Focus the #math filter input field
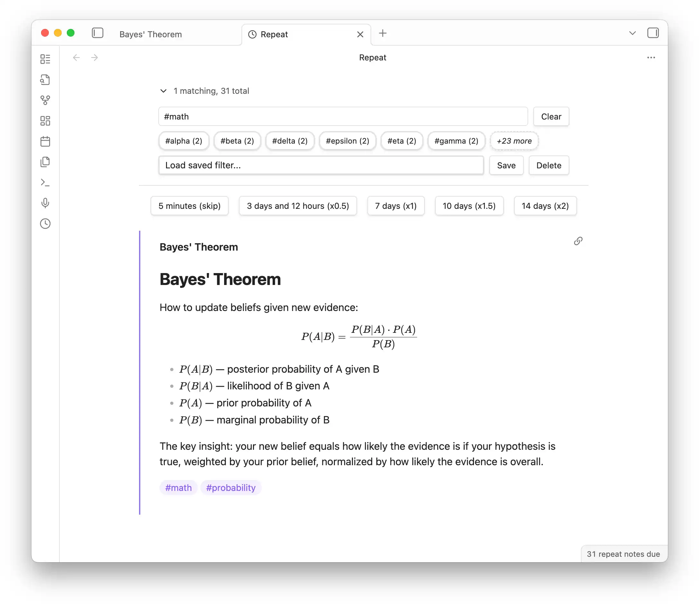The width and height of the screenshot is (700, 604). click(343, 117)
